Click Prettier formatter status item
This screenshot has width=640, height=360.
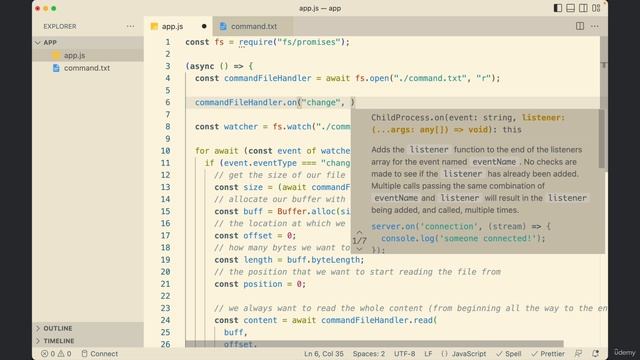click(x=548, y=353)
